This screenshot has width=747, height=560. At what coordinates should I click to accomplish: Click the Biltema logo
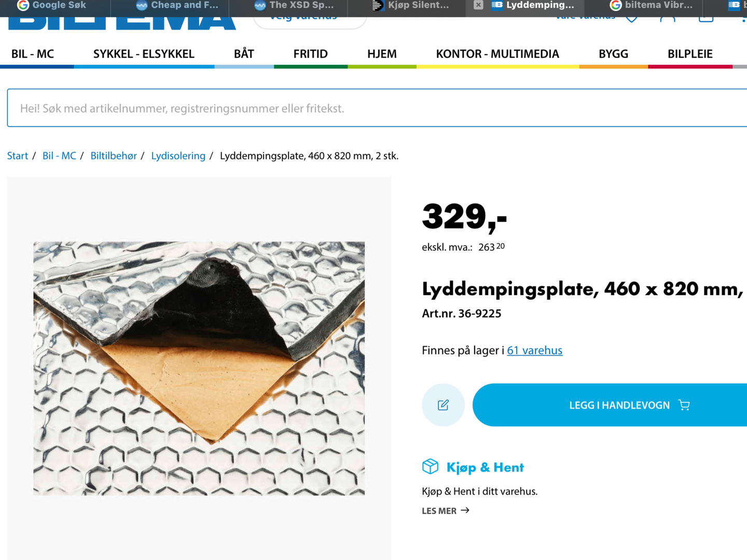click(122, 23)
